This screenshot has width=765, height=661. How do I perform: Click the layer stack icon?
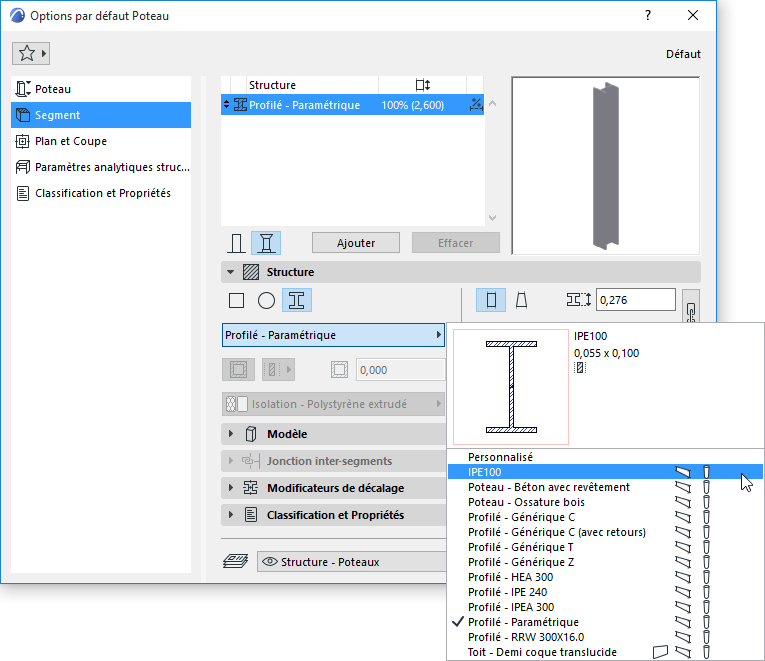[236, 561]
